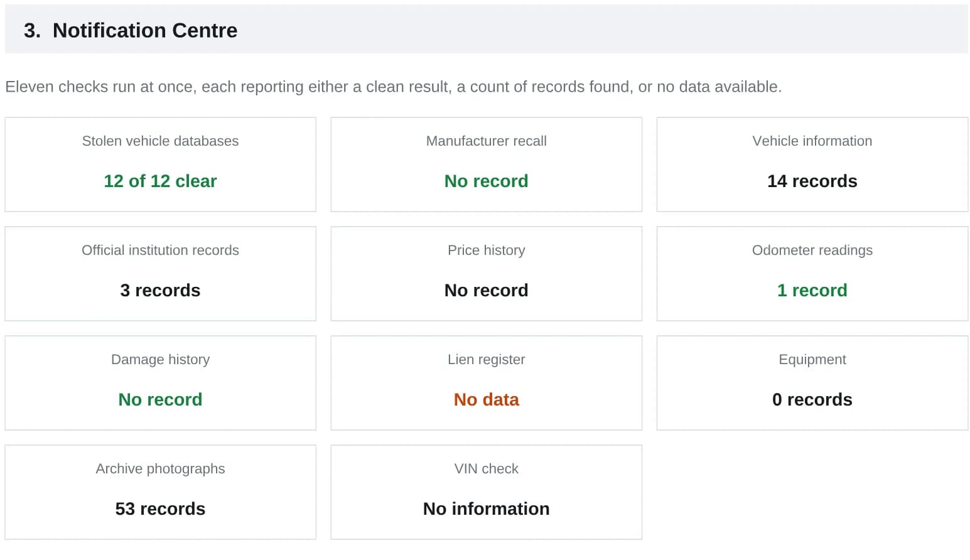This screenshot has height=560, width=970.
Task: View the Damage history card
Action: pyautogui.click(x=160, y=383)
